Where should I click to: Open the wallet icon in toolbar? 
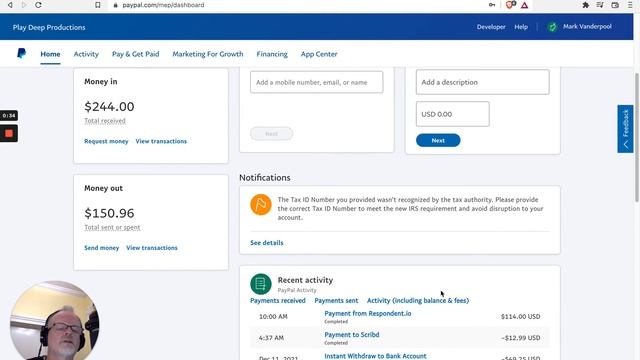pos(615,5)
